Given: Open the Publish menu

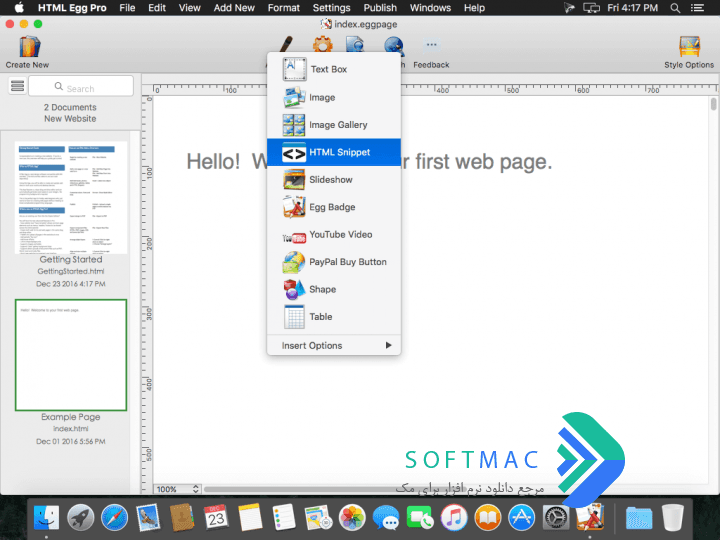Looking at the screenshot, I should (380, 8).
